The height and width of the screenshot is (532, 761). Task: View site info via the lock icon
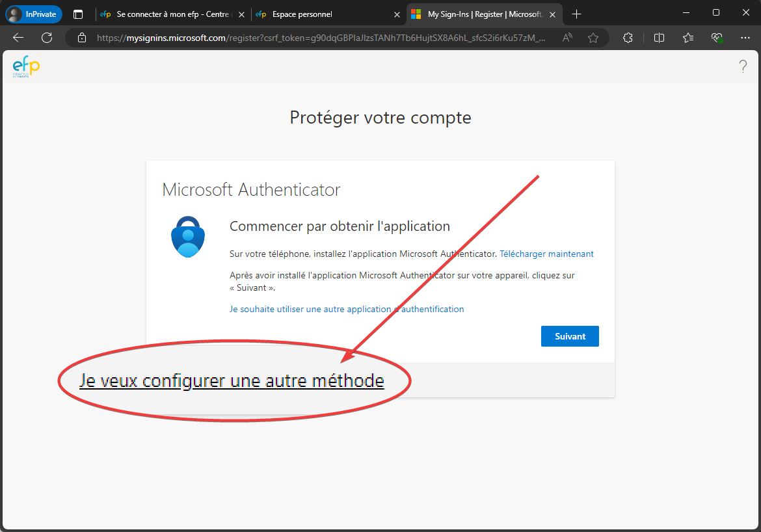pyautogui.click(x=82, y=38)
